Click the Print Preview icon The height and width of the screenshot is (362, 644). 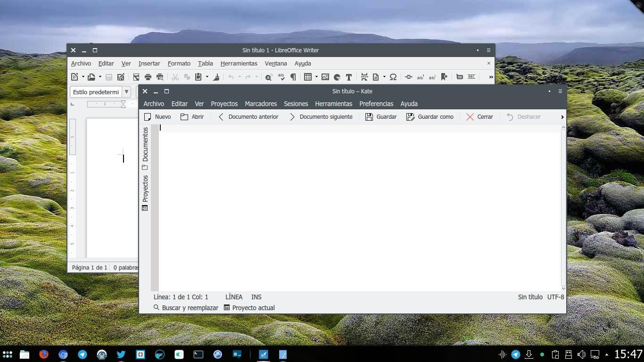[x=160, y=77]
